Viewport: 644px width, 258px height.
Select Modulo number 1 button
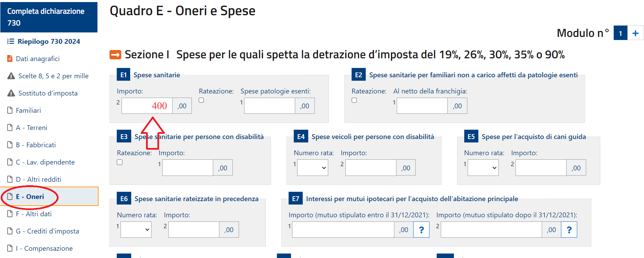point(620,33)
